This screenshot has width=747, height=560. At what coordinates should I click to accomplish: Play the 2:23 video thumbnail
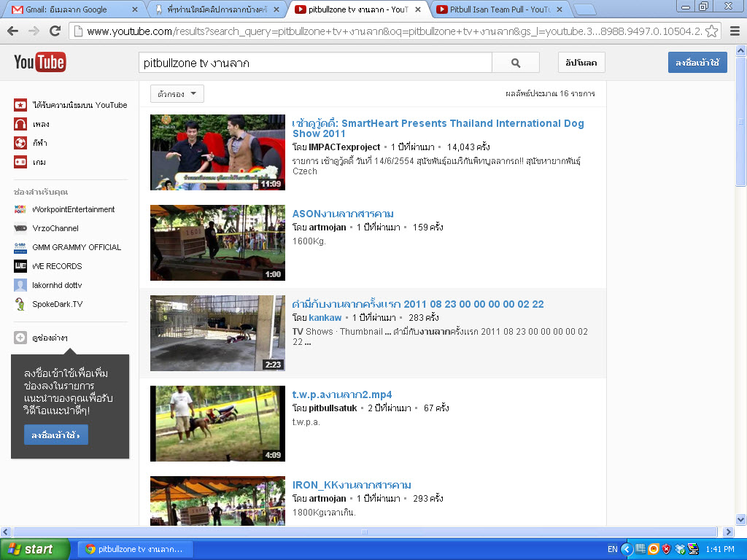[217, 333]
